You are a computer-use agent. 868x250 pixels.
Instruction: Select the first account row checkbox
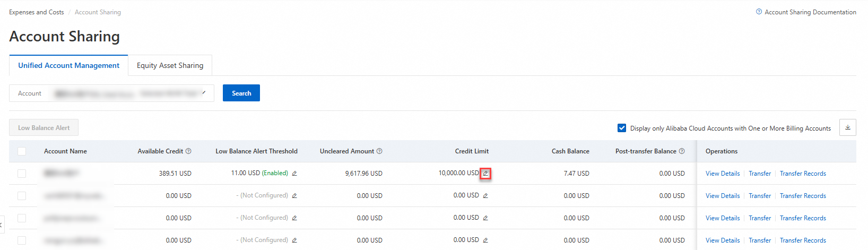click(x=22, y=174)
